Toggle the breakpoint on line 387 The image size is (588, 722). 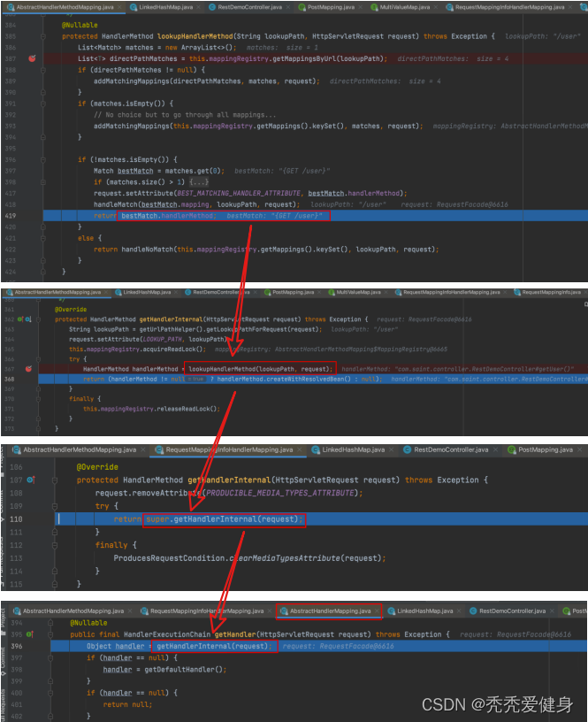click(x=32, y=58)
